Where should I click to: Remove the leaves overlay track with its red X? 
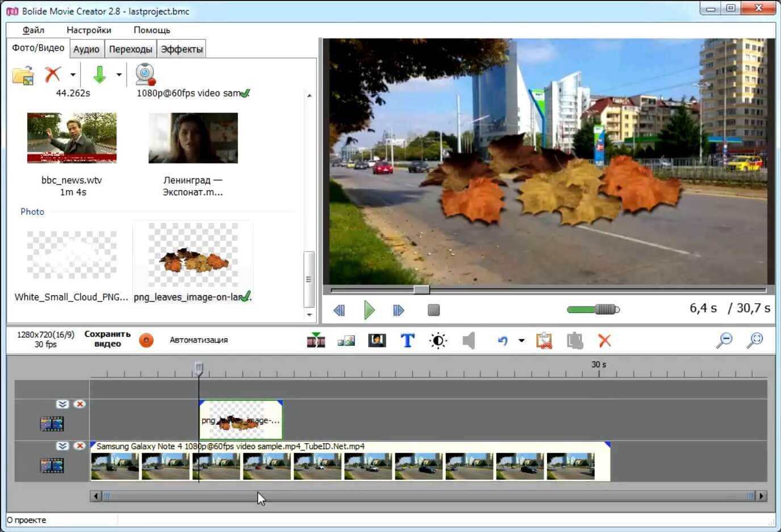(x=80, y=404)
